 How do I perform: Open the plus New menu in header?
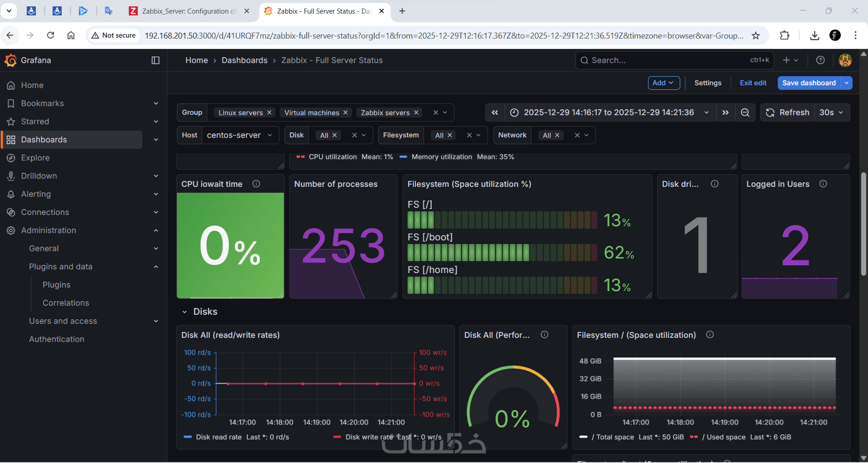790,60
